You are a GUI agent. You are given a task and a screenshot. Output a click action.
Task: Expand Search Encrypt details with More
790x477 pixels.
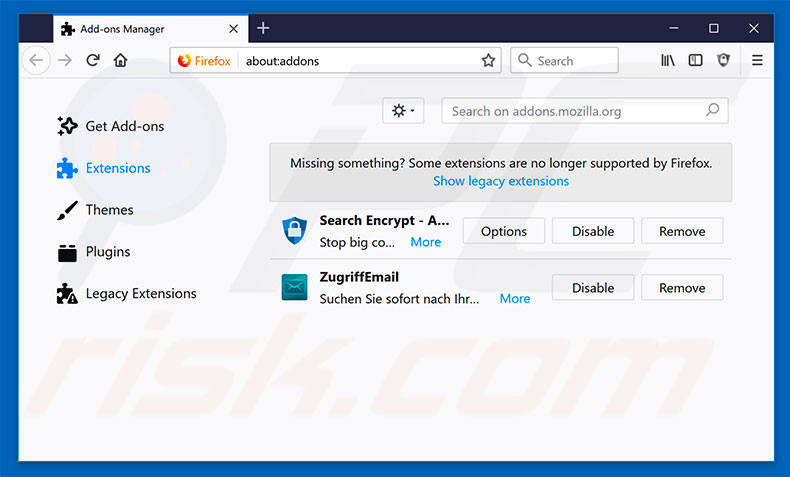pyautogui.click(x=425, y=242)
